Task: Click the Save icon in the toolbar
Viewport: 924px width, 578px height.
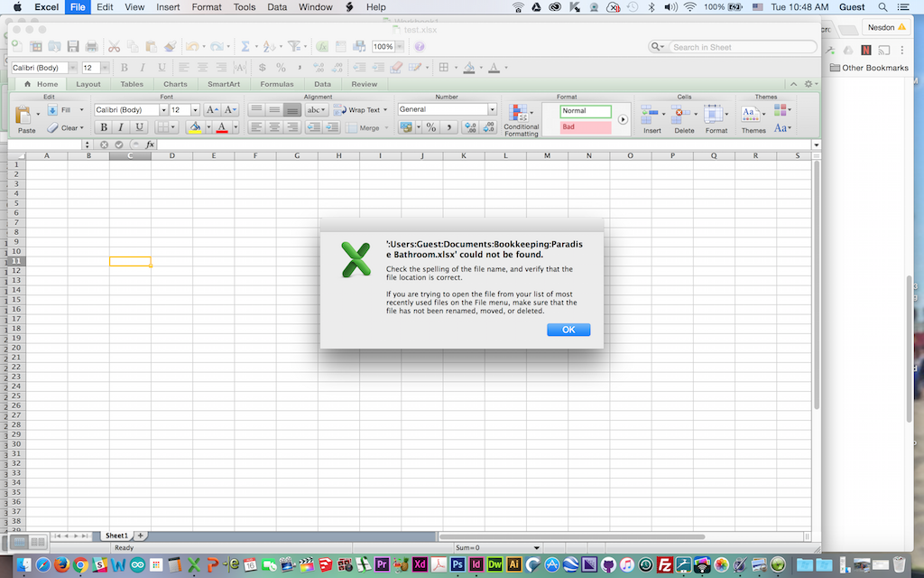Action: (73, 47)
